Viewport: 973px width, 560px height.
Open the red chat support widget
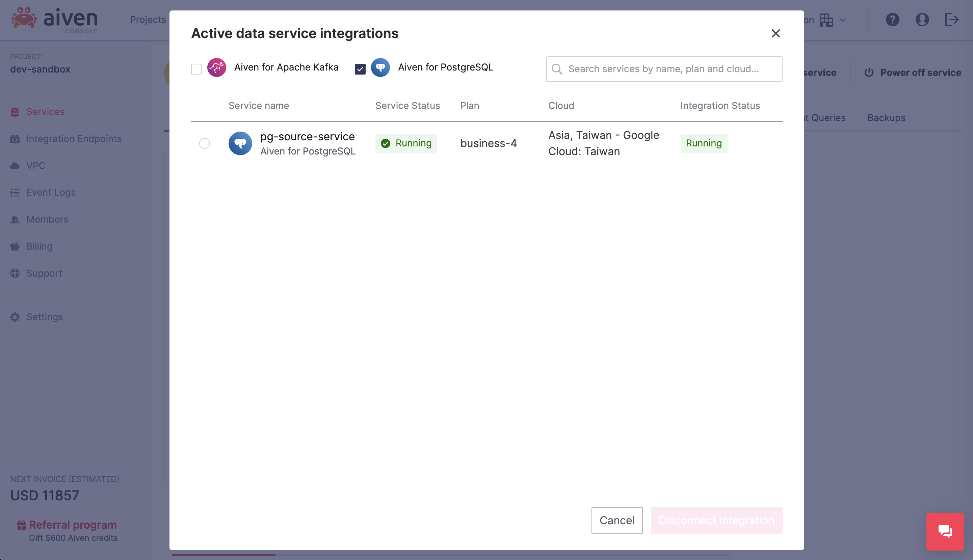945,532
